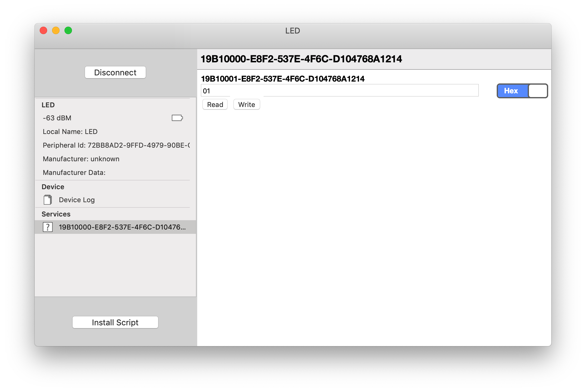The width and height of the screenshot is (586, 392).
Task: Click the question mark service icon
Action: click(47, 227)
